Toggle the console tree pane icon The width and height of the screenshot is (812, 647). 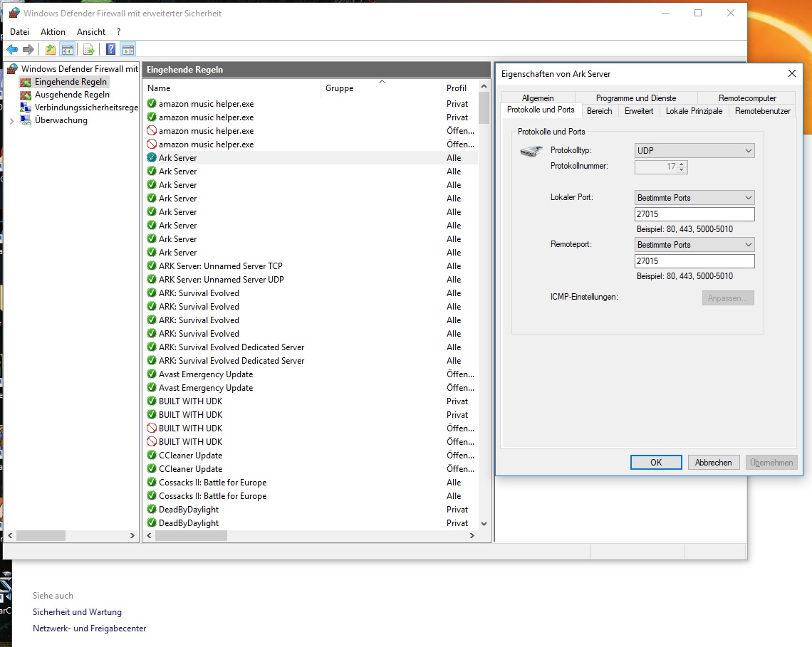coord(68,50)
